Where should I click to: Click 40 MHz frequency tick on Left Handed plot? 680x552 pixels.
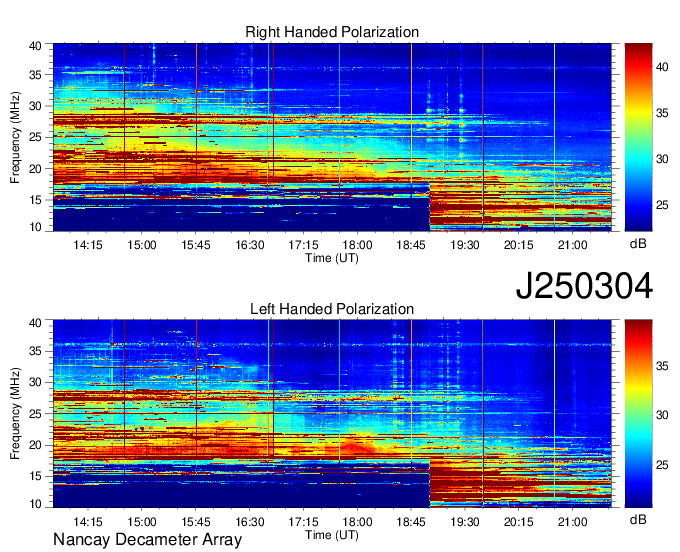tap(36, 323)
